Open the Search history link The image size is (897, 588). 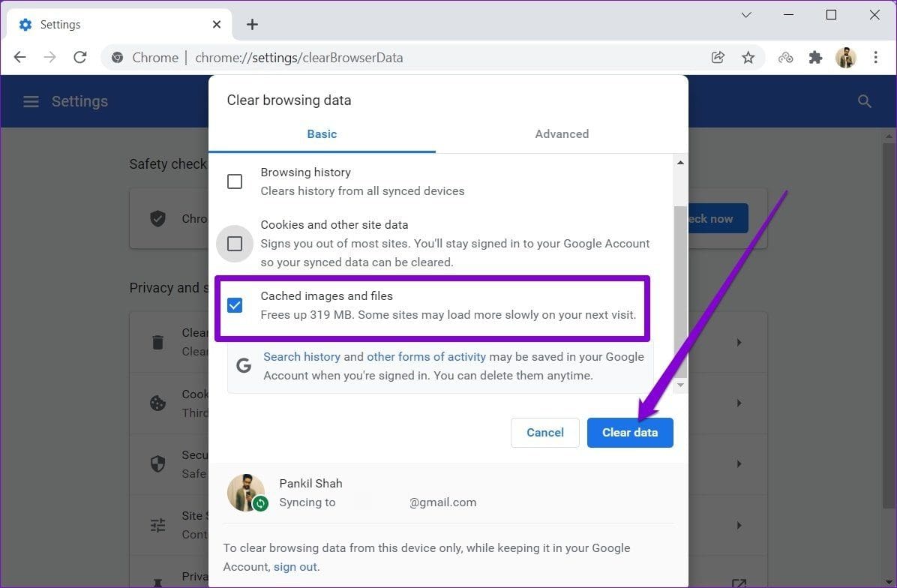301,356
